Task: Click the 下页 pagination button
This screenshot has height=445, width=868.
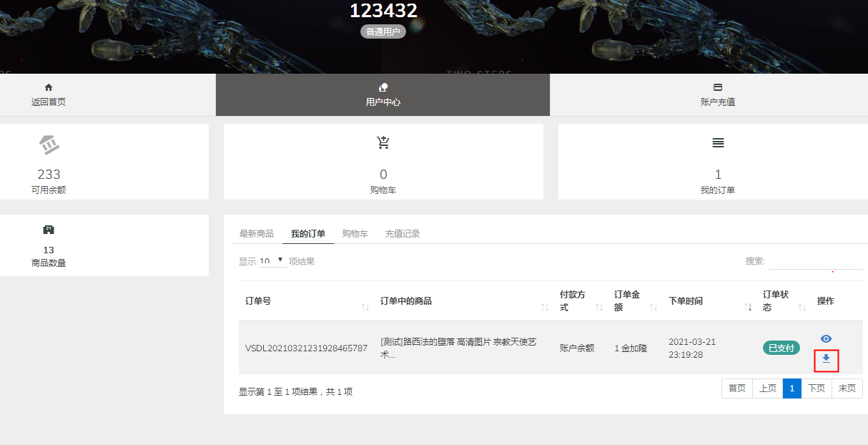Action: [816, 388]
